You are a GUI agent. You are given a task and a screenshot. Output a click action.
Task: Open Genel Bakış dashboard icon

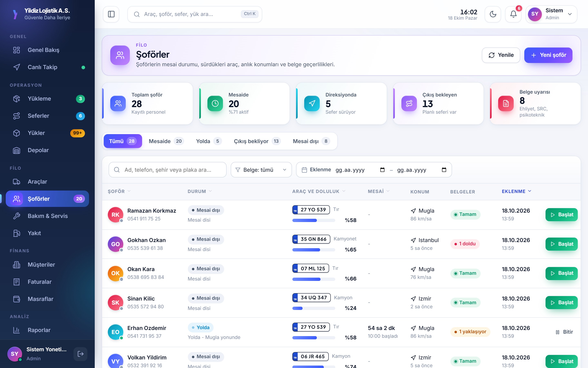pos(17,50)
